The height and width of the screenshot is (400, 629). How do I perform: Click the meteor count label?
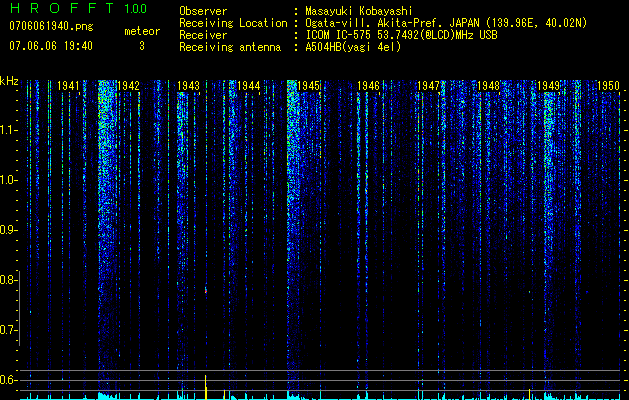[142, 31]
